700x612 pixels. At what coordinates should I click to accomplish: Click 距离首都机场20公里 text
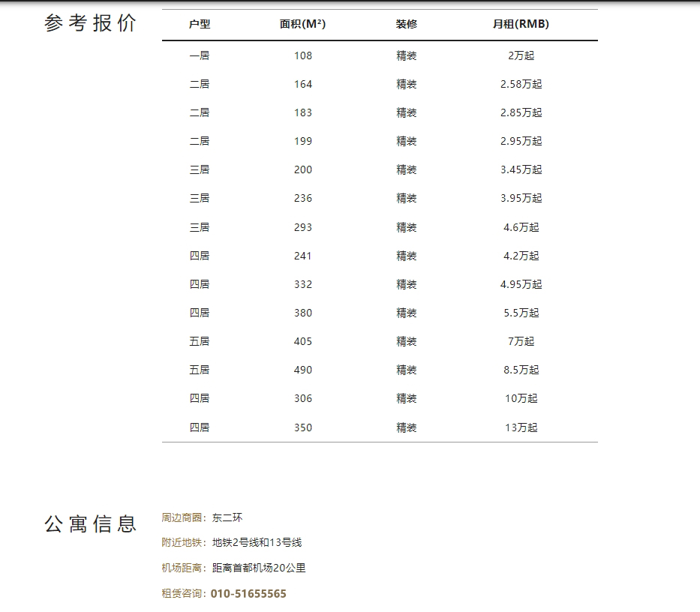tap(259, 568)
